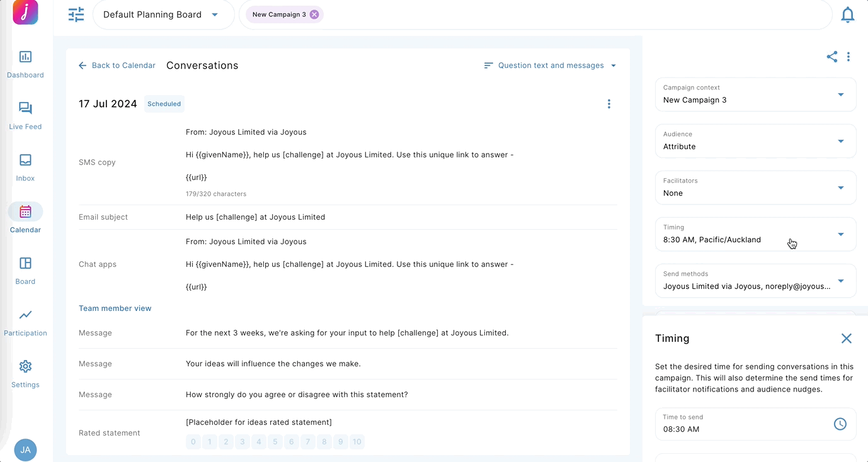
Task: Click the Joyous logo icon
Action: point(25,13)
